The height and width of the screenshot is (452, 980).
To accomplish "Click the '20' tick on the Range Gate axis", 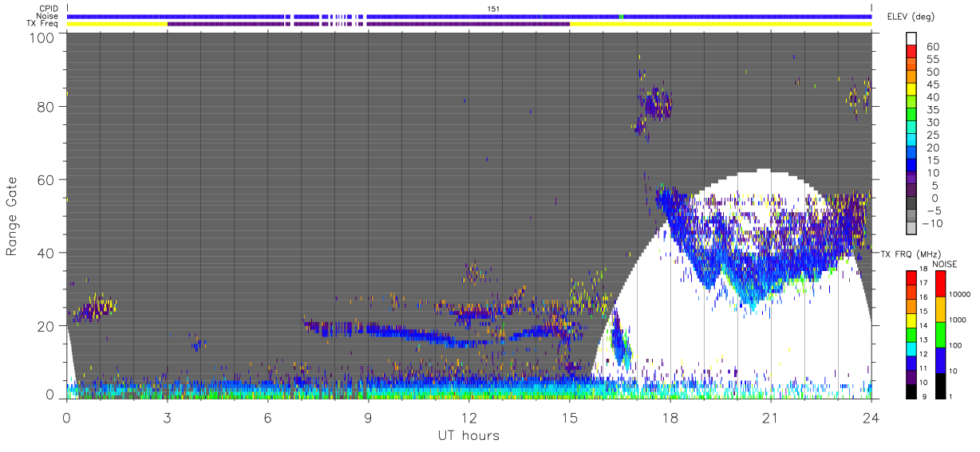I will click(x=45, y=326).
